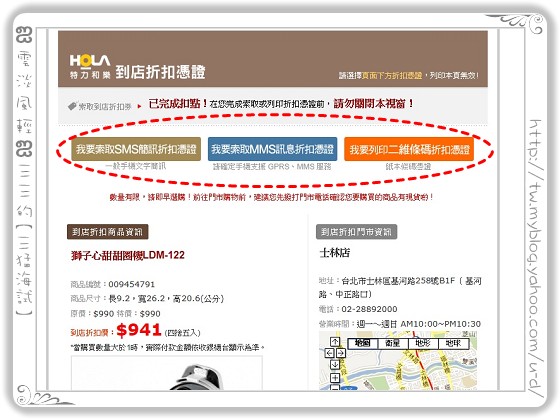Open the 到店折扣商品資訊 section header
This screenshot has width=560, height=420.
click(x=108, y=232)
